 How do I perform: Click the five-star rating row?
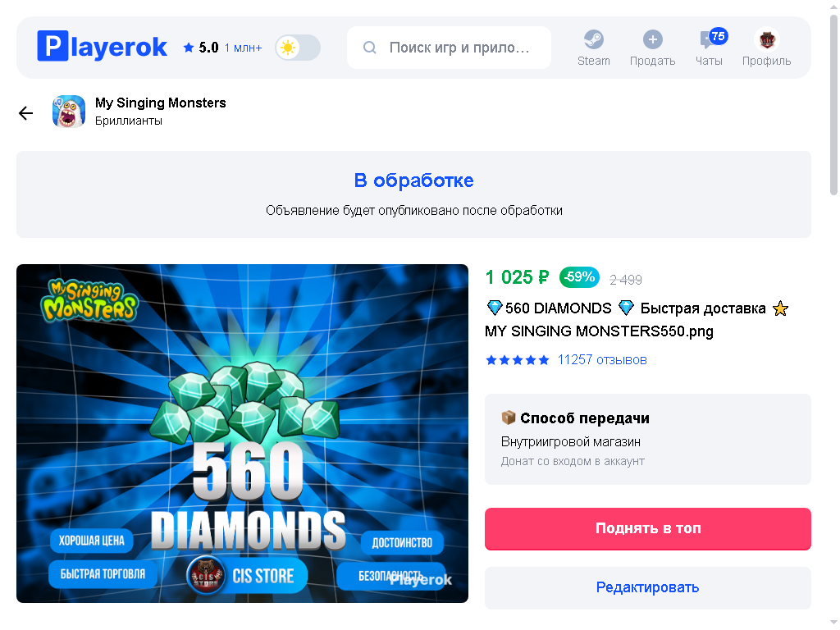(518, 360)
